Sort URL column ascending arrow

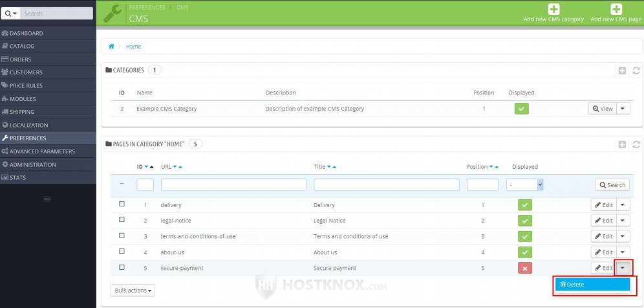coord(180,167)
